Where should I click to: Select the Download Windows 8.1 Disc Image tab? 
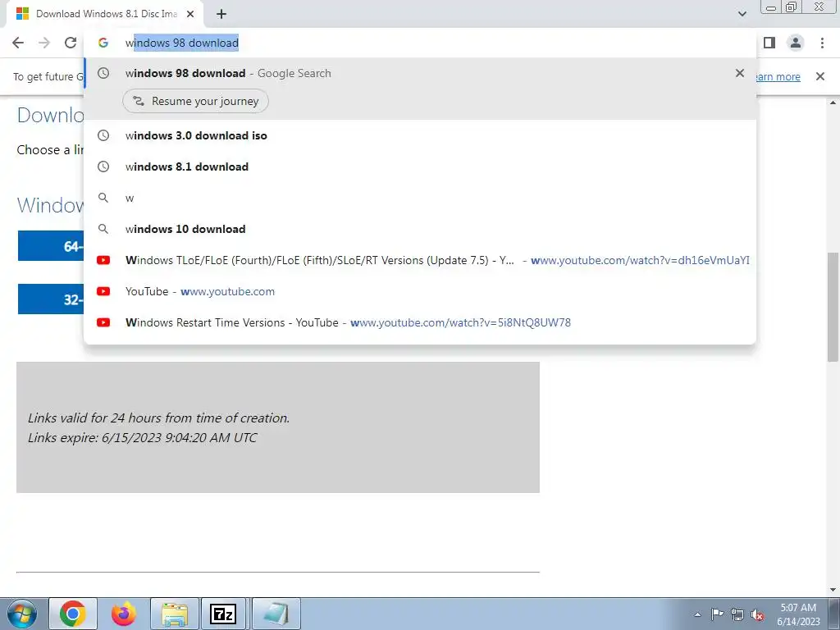105,14
